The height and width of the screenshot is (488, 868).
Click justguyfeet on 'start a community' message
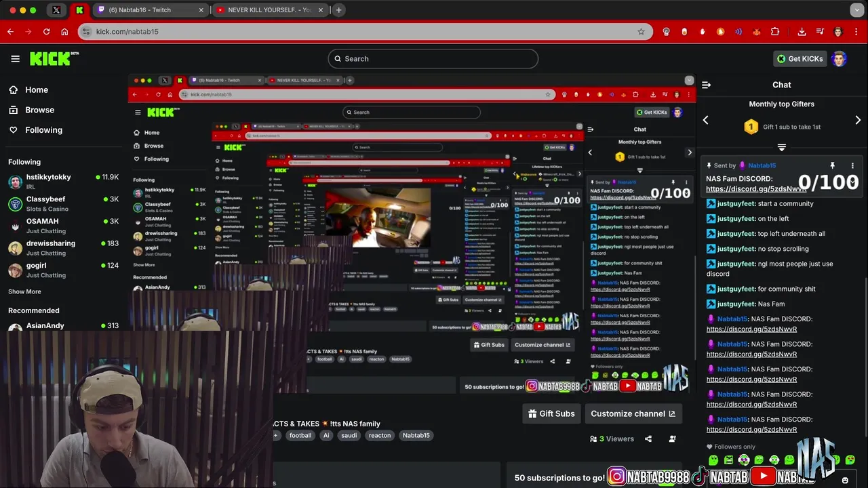coord(736,203)
